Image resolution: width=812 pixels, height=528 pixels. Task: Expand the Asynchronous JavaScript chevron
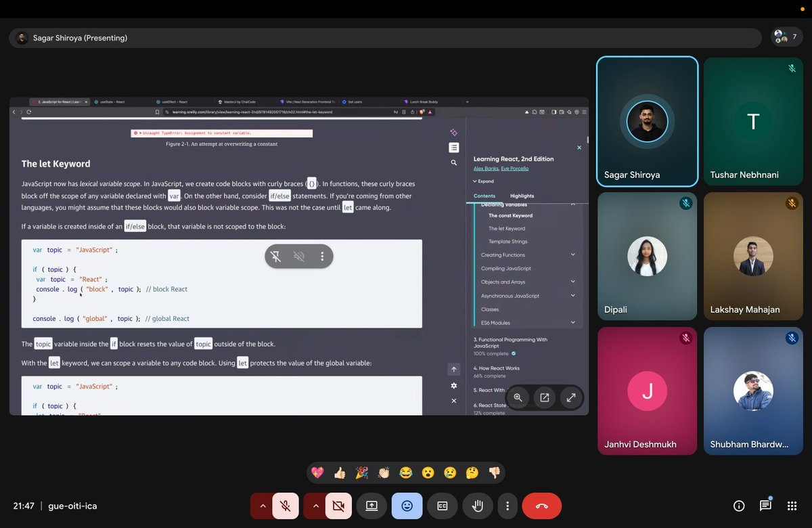click(573, 295)
